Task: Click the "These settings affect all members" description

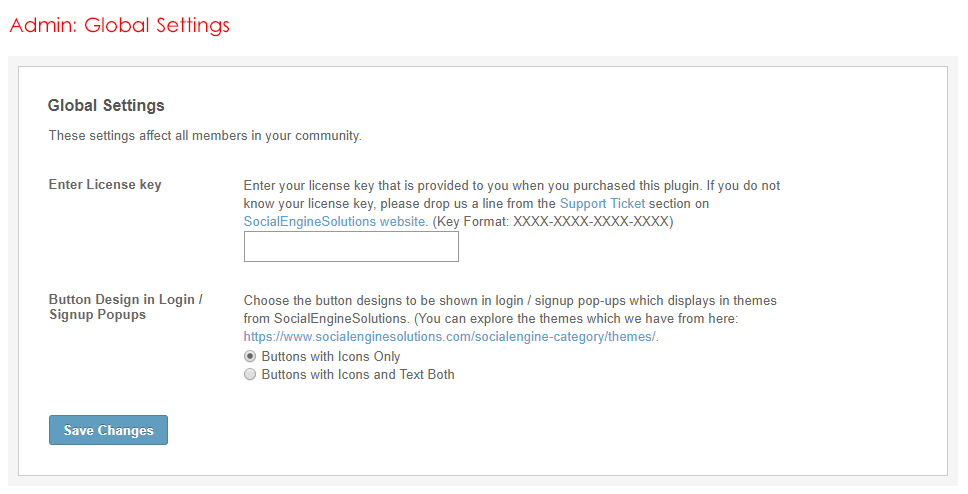Action: tap(205, 136)
